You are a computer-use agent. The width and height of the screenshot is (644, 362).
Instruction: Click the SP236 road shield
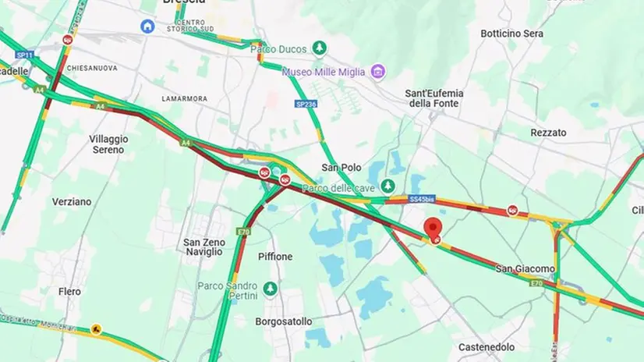click(x=306, y=105)
